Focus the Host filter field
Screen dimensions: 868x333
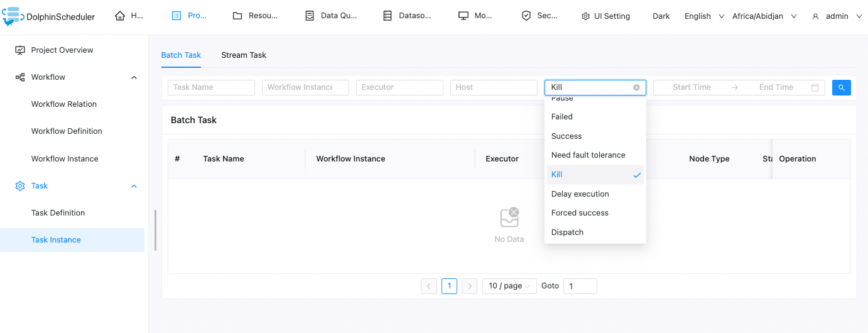[x=494, y=87]
